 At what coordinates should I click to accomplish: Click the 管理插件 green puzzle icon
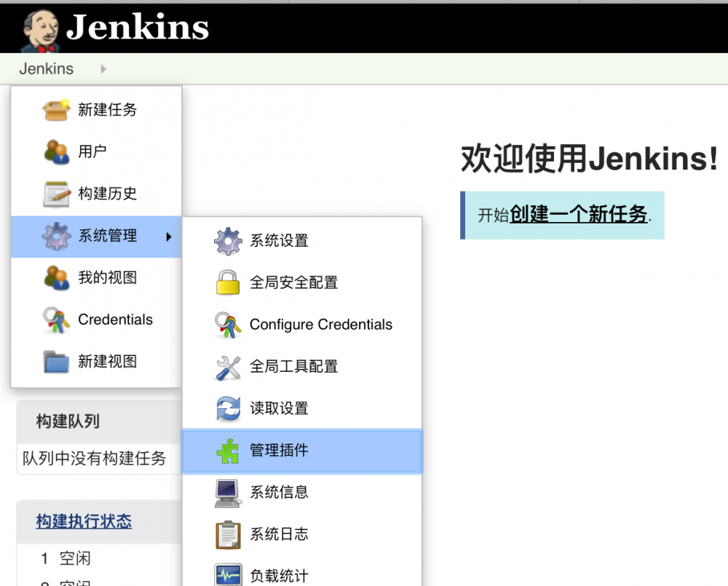coord(228,451)
